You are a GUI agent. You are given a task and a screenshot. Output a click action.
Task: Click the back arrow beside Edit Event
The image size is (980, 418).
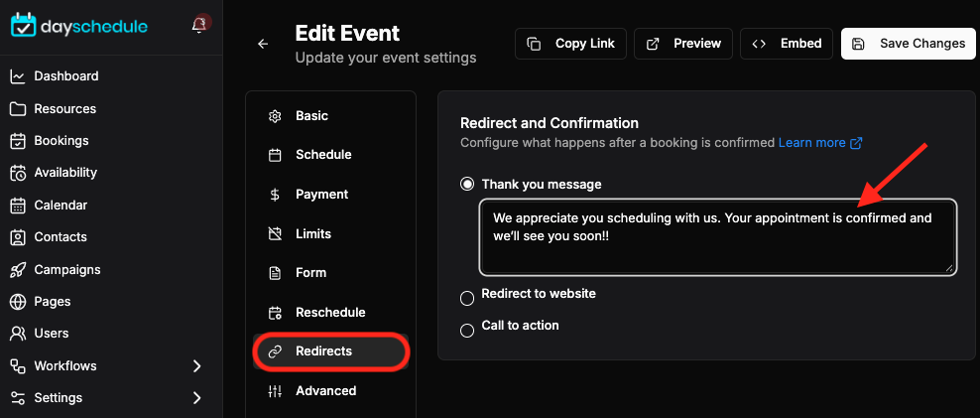tap(263, 44)
